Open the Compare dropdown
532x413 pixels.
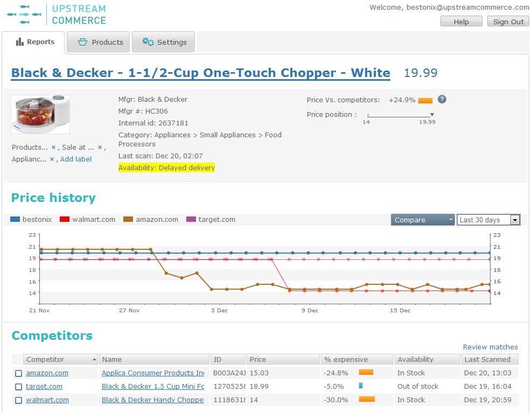[422, 220]
